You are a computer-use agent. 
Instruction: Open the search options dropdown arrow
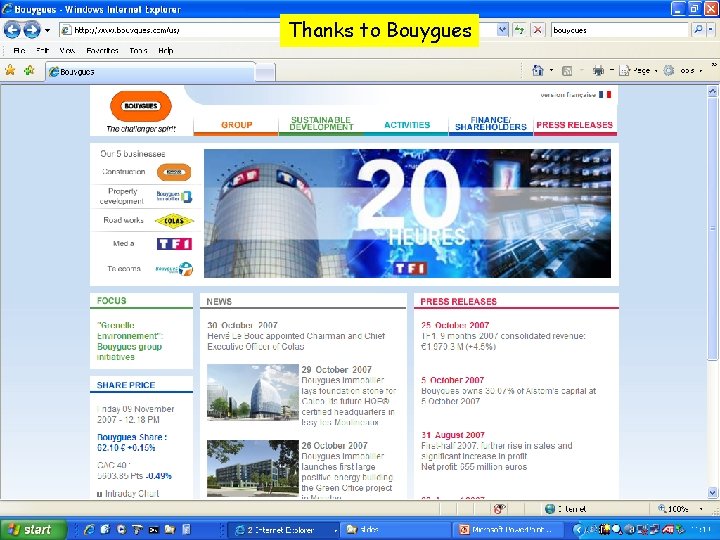coord(710,30)
